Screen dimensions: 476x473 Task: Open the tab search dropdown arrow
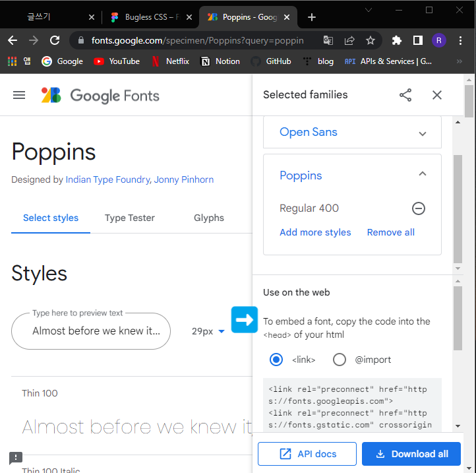[x=369, y=10]
